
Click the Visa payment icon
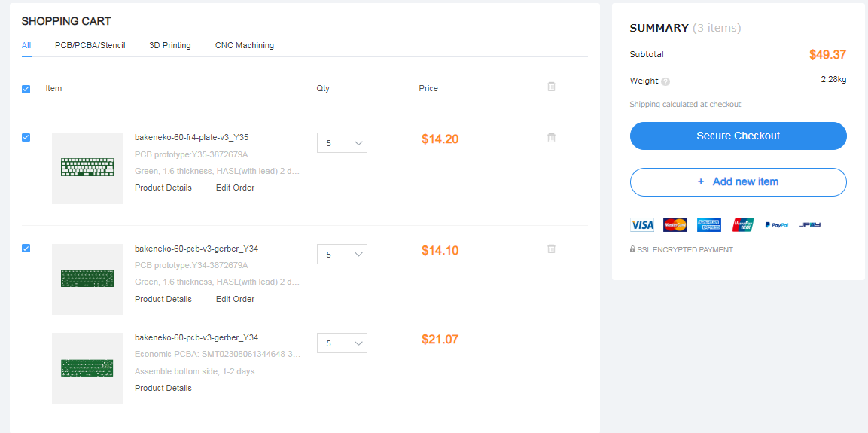[x=641, y=224]
